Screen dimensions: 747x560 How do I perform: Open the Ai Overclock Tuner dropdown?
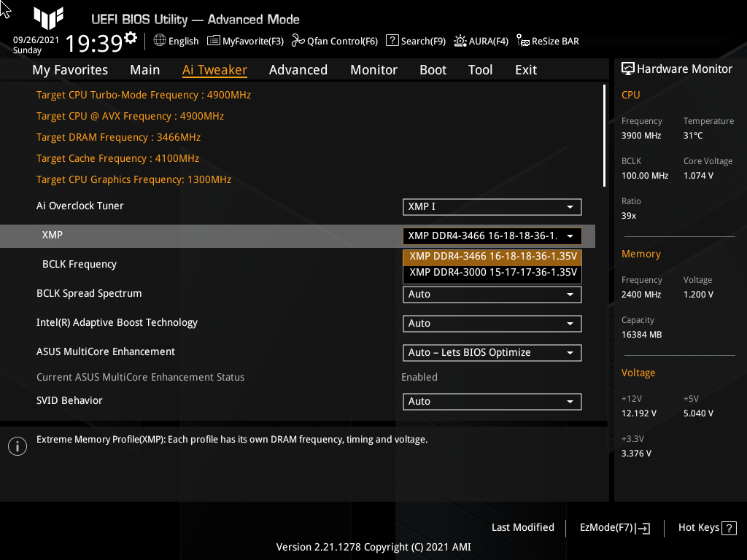click(492, 206)
